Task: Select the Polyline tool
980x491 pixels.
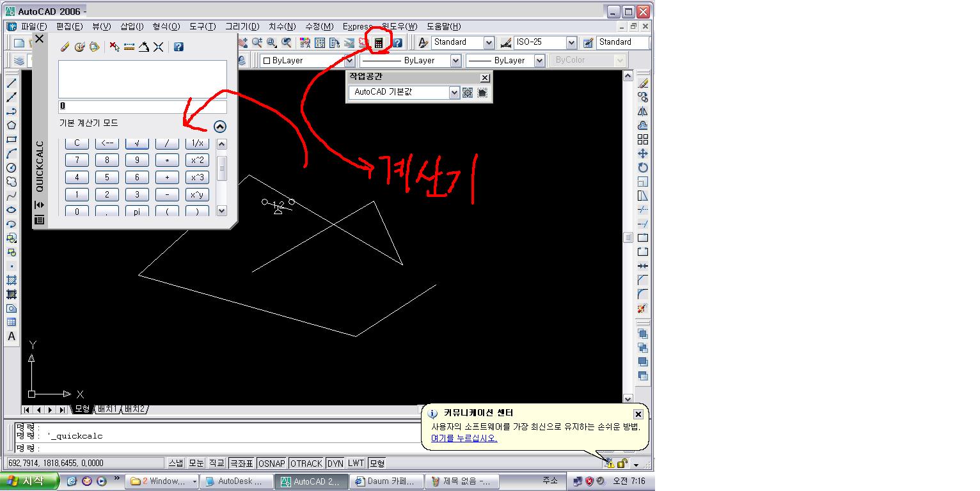Action: pos(12,111)
